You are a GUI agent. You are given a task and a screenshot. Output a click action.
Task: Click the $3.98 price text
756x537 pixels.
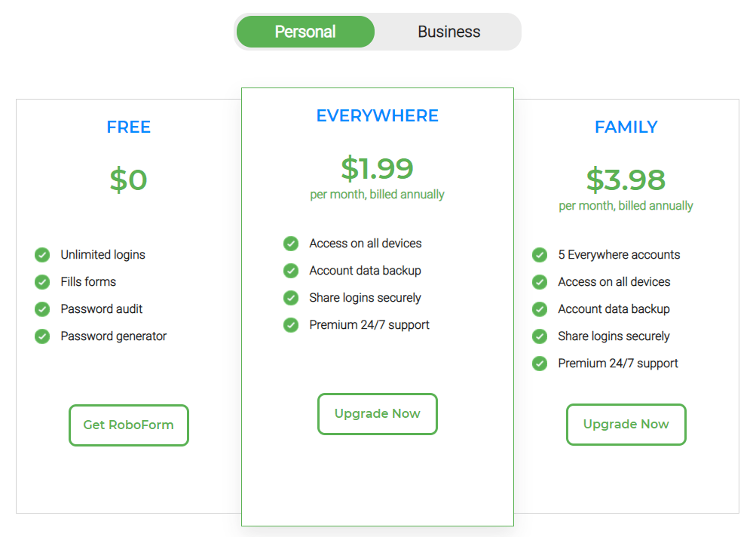626,180
